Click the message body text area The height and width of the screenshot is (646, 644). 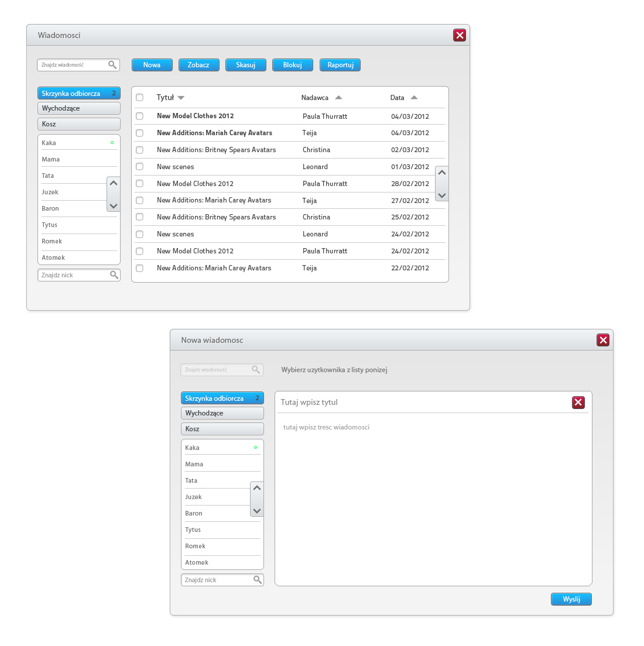coord(433,499)
